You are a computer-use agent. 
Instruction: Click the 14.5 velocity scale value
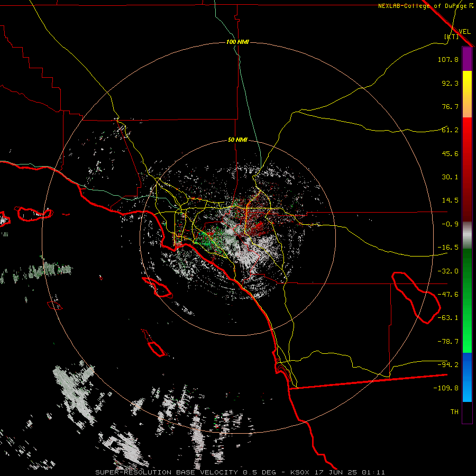450,200
